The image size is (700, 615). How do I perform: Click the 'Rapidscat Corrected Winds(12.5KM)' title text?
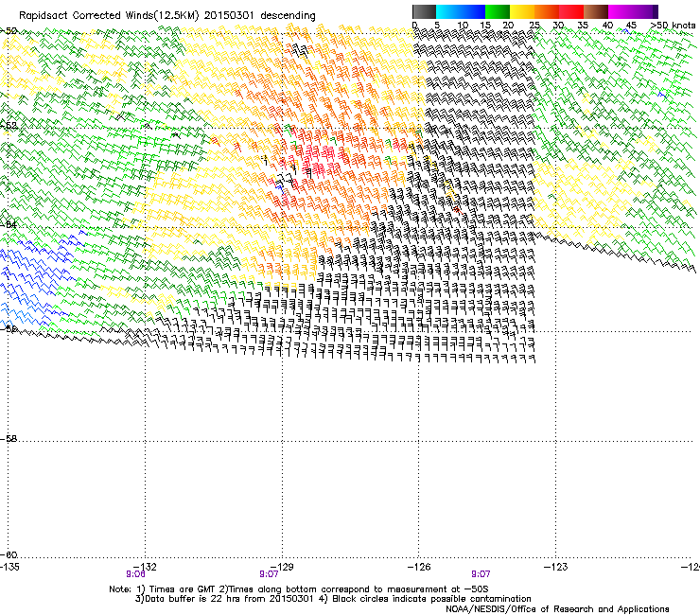109,16
